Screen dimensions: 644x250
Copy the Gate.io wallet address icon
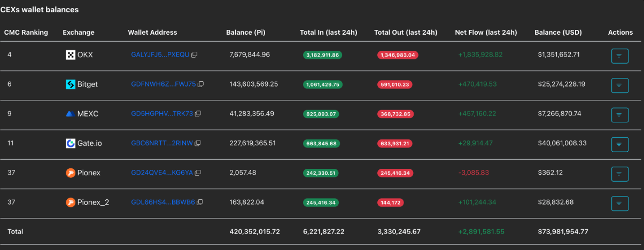(198, 143)
